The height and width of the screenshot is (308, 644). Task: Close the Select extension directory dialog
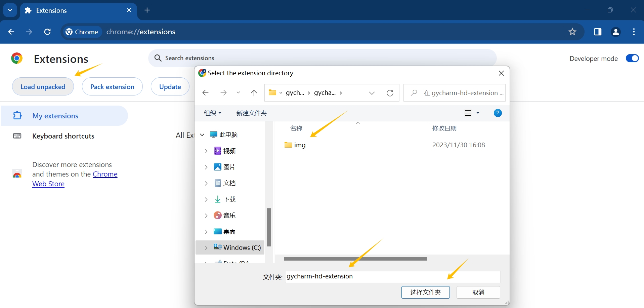click(x=501, y=73)
